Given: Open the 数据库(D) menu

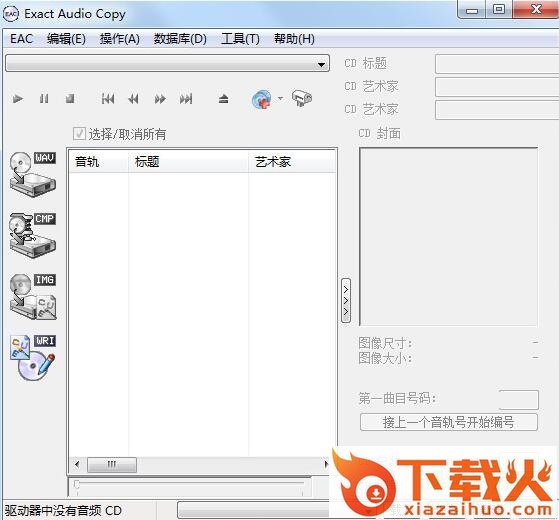Looking at the screenshot, I should point(180,38).
